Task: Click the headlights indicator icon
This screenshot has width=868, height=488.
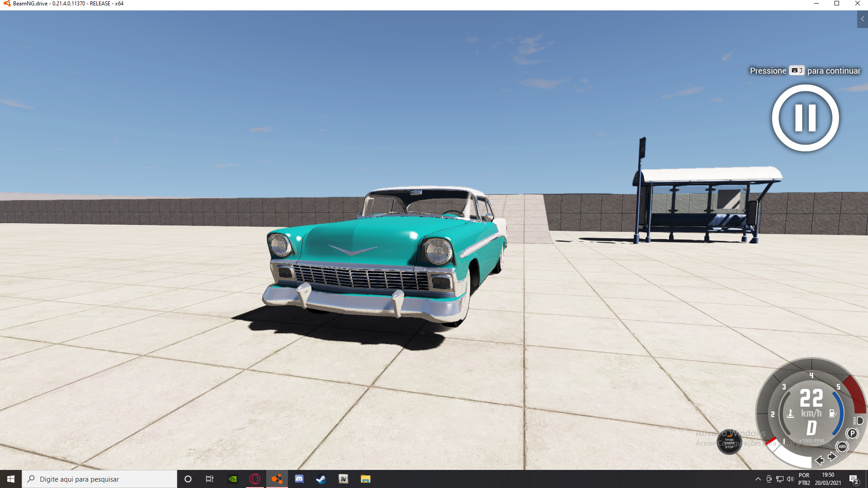Action: tap(858, 421)
